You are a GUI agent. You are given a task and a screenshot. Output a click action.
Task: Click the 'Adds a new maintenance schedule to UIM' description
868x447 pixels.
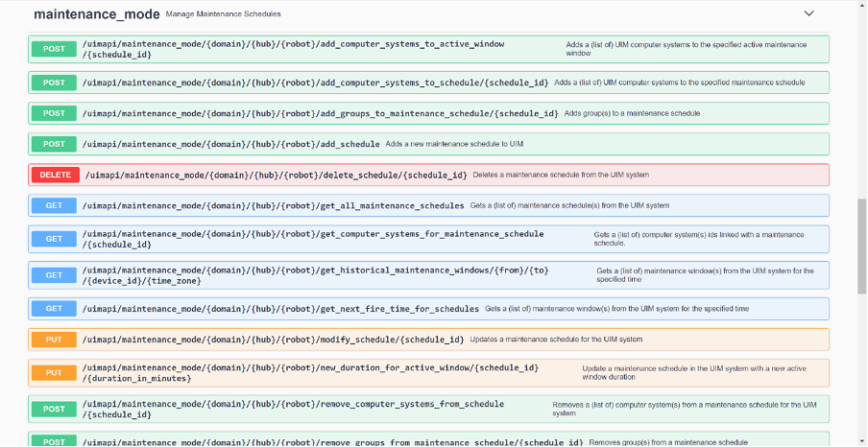pyautogui.click(x=454, y=144)
